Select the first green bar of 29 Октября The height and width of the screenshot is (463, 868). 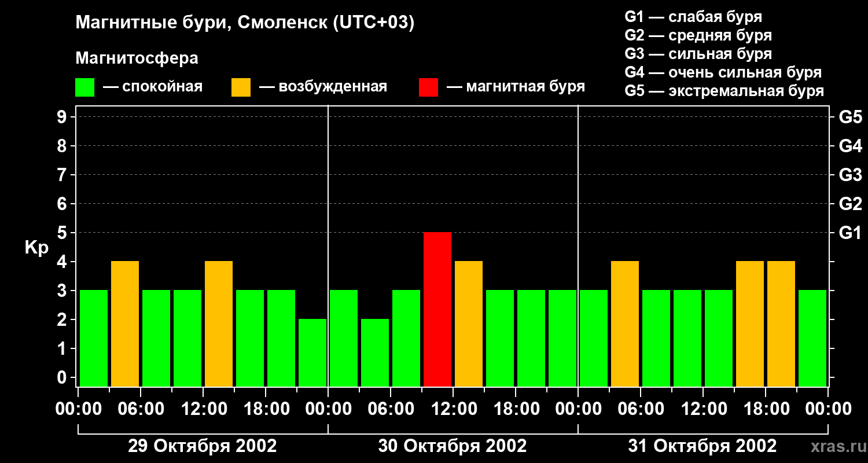tap(94, 338)
